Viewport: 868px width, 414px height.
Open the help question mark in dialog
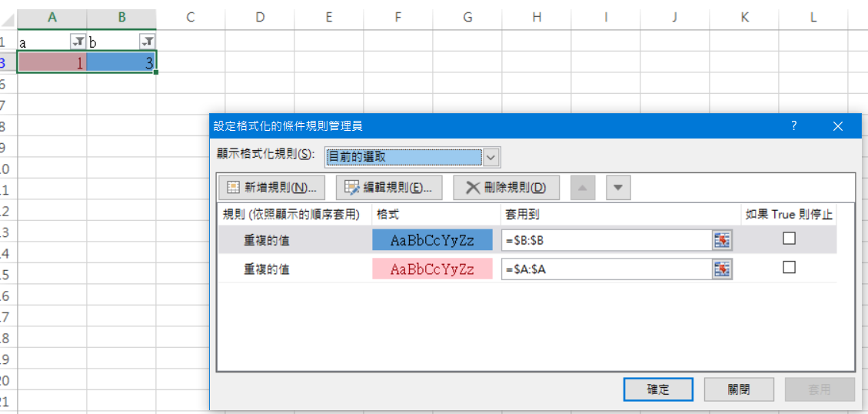coord(794,125)
